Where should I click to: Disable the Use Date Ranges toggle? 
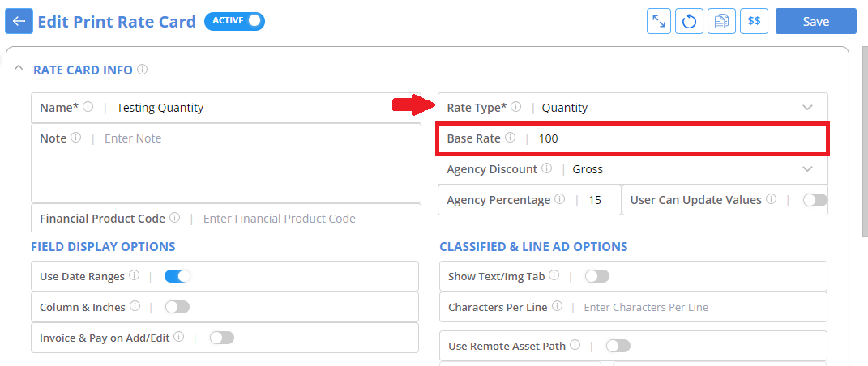(x=177, y=276)
